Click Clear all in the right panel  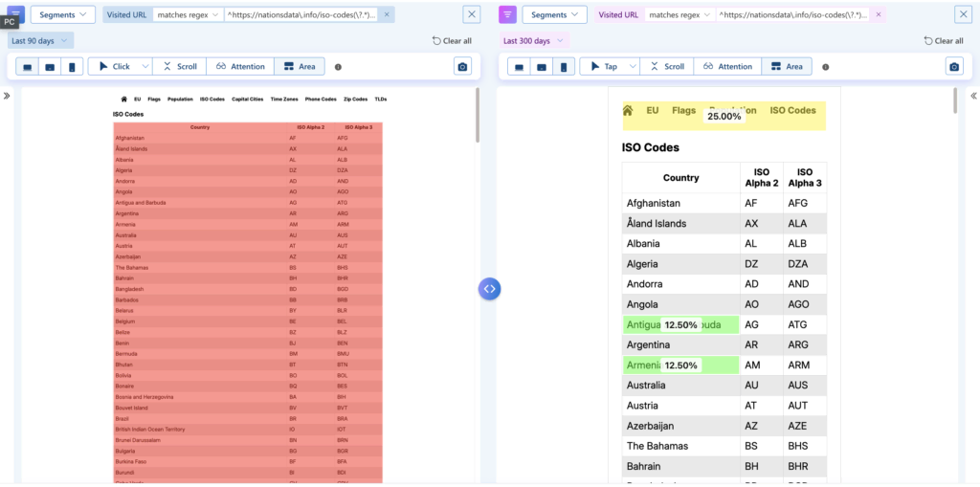coord(943,41)
